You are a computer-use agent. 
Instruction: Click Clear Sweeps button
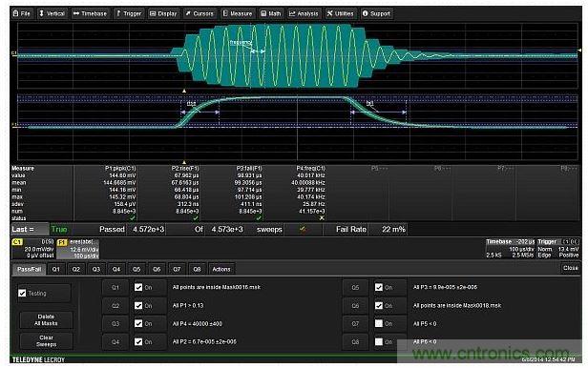(46, 340)
